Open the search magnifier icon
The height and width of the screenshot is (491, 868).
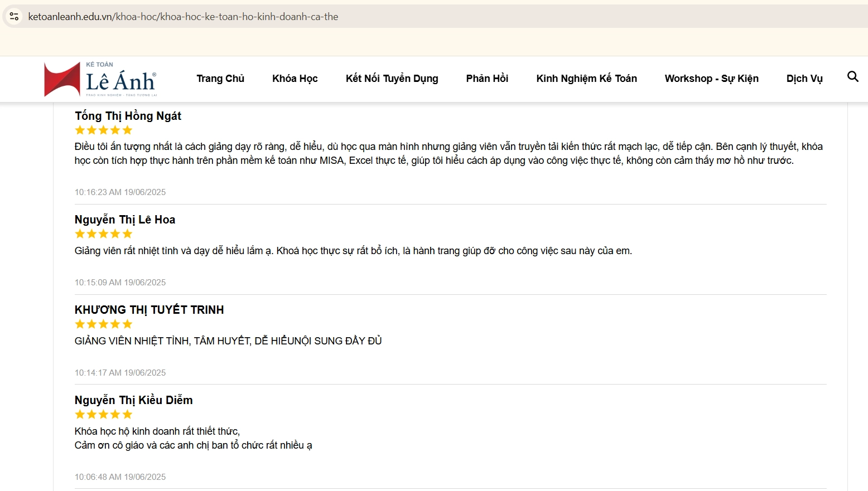coord(852,77)
